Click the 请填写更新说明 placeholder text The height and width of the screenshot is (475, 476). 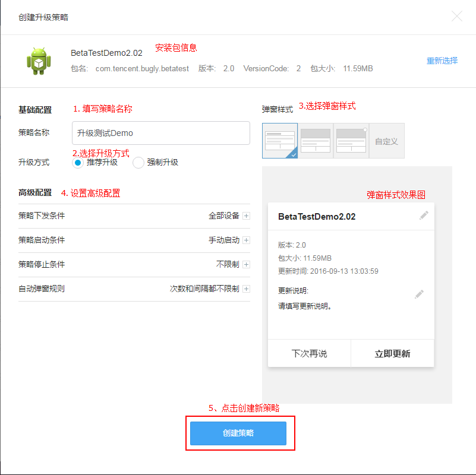305,307
